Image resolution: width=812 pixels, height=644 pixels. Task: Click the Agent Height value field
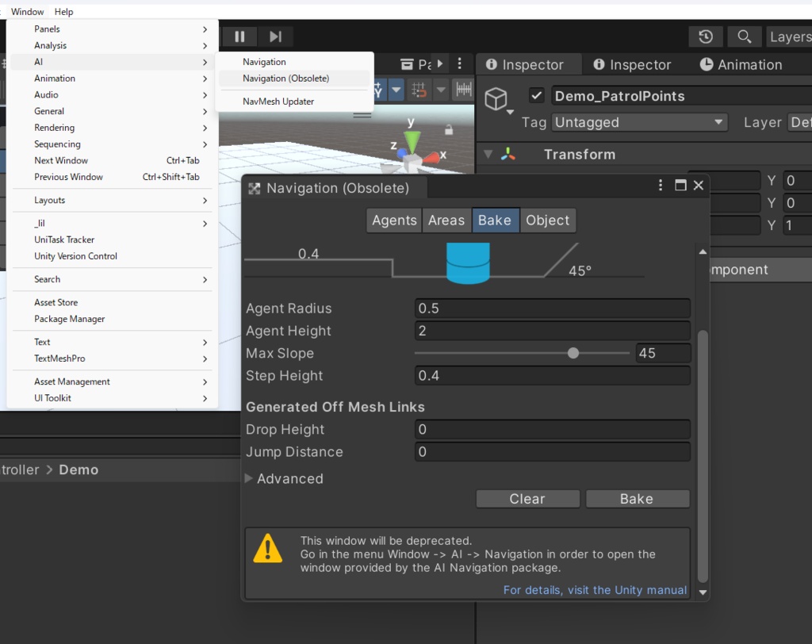(x=553, y=331)
